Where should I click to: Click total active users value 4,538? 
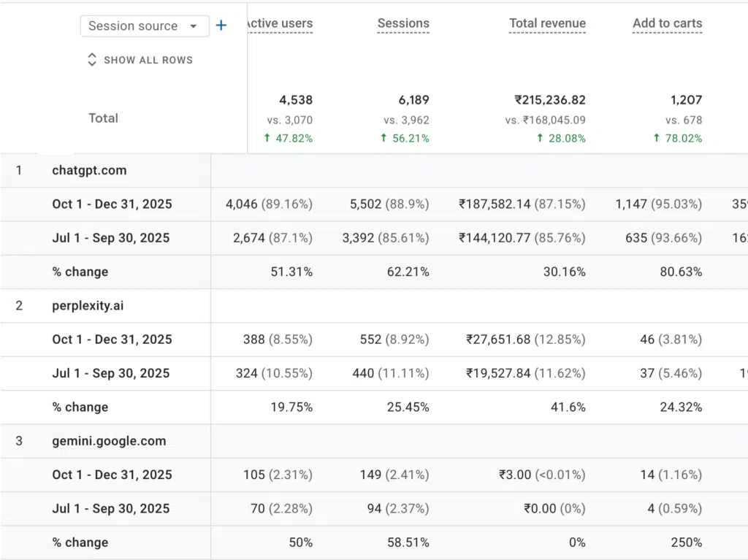point(296,100)
